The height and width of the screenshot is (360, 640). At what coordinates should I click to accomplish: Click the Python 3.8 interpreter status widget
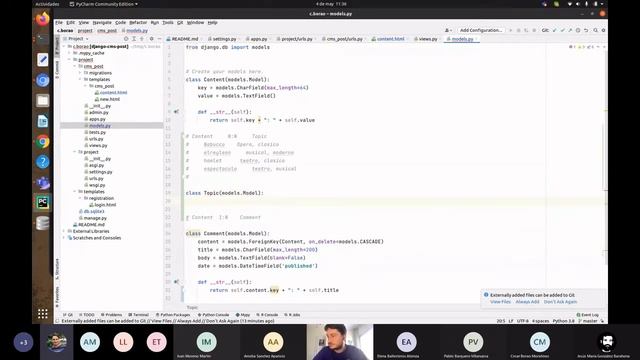pos(564,321)
